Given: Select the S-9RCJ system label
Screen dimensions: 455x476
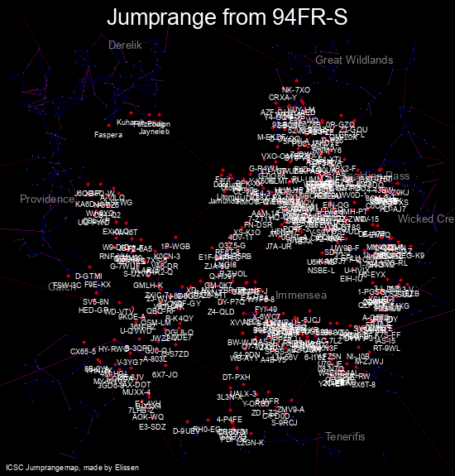Looking at the screenshot, I should [x=285, y=422].
